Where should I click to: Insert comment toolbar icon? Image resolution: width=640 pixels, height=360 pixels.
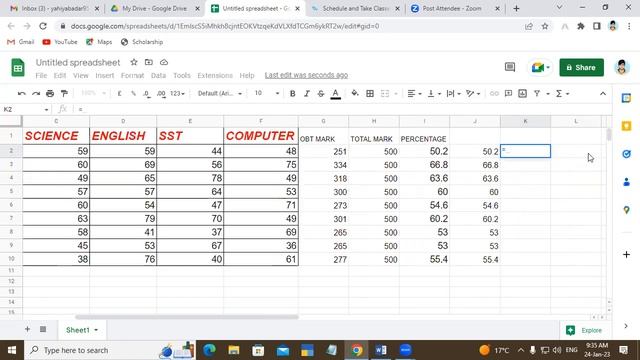click(508, 93)
